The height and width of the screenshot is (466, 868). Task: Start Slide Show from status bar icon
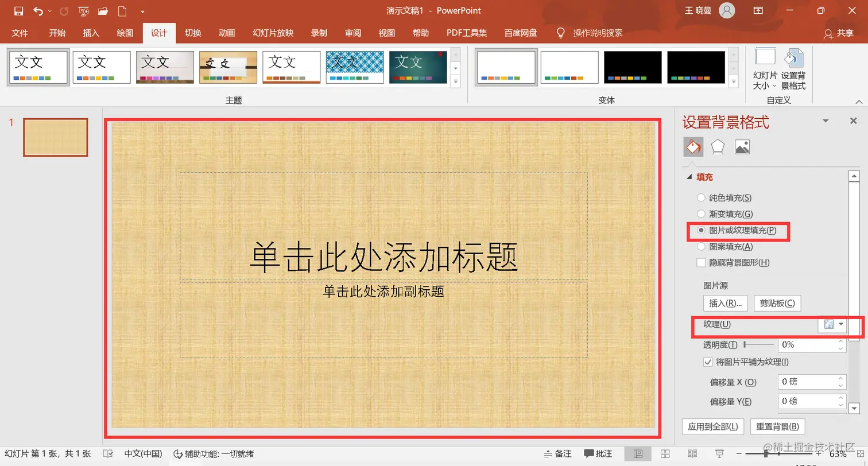[720, 453]
